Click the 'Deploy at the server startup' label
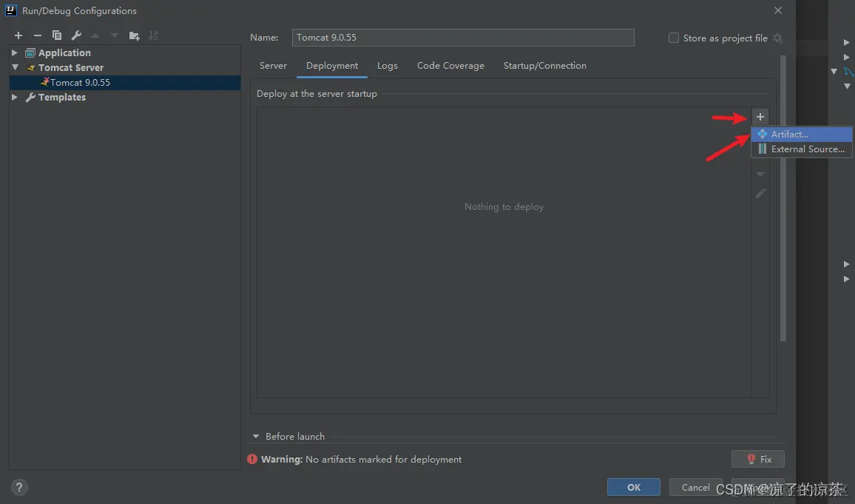The image size is (855, 504). pyautogui.click(x=317, y=94)
